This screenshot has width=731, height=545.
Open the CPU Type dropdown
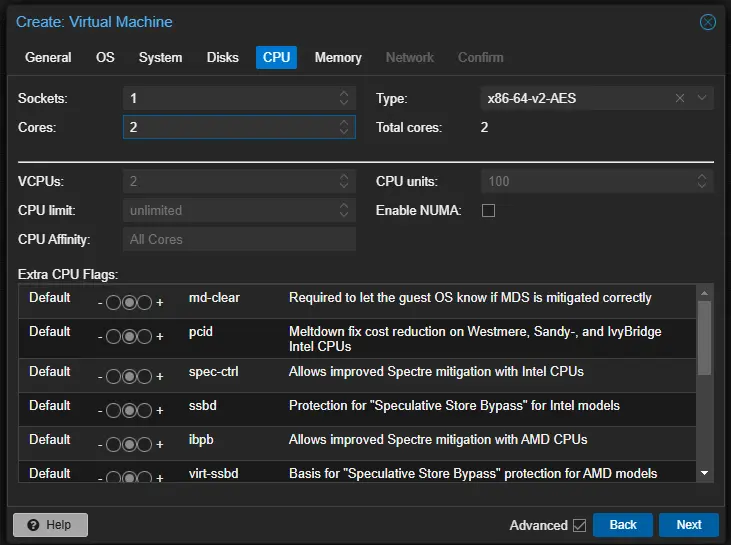tap(702, 98)
